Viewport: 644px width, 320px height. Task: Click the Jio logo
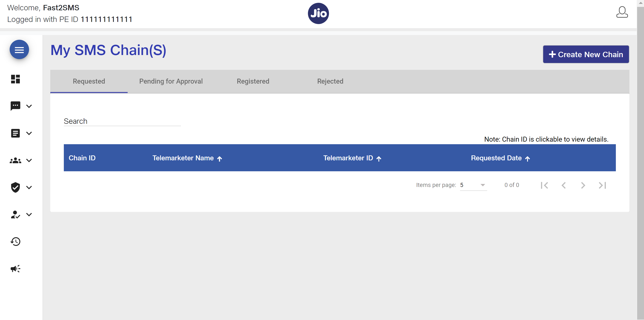tap(318, 14)
